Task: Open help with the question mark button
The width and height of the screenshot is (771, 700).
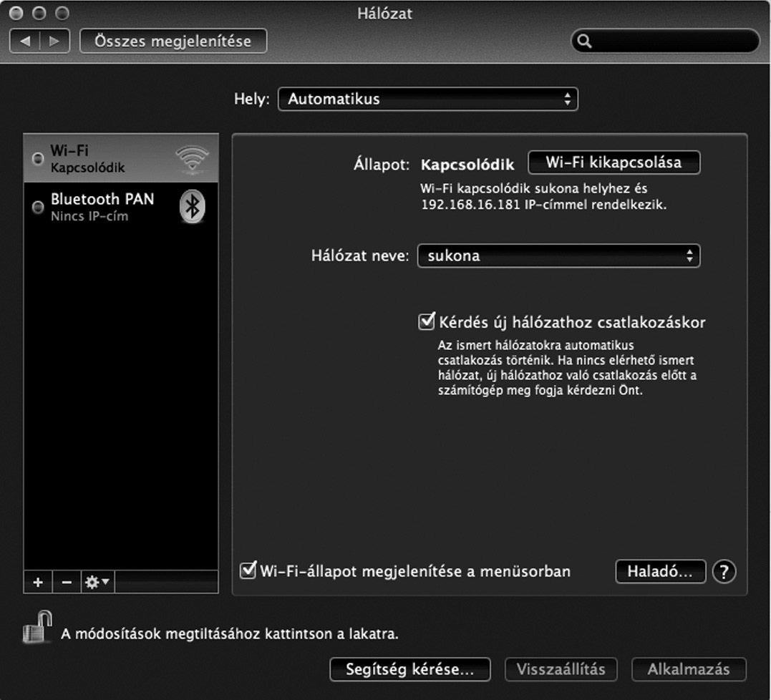Action: (724, 572)
